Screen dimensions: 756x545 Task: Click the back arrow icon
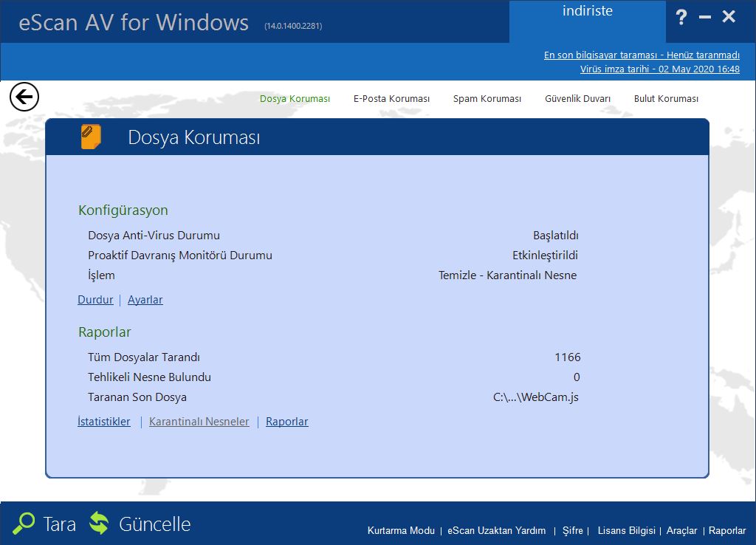24,97
